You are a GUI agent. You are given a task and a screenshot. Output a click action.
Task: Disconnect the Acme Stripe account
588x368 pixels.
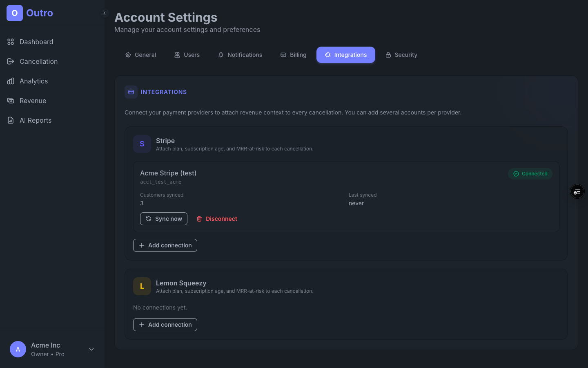point(217,219)
